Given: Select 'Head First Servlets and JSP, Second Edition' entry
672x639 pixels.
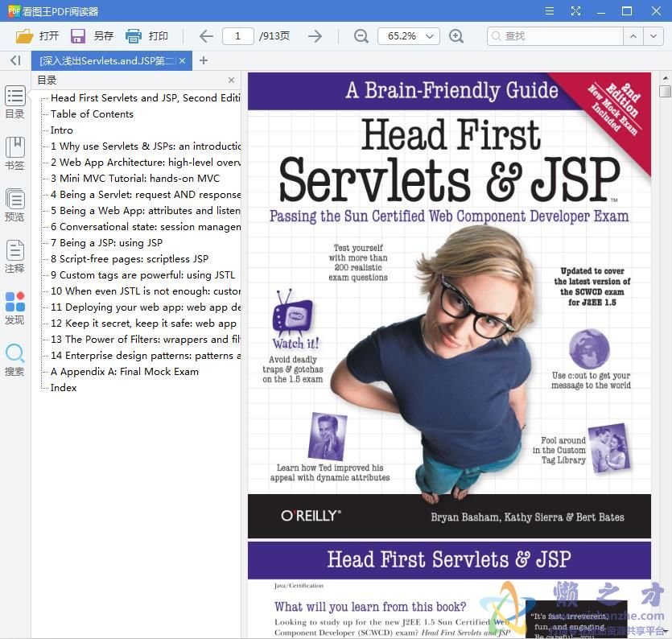Looking at the screenshot, I should click(x=146, y=97).
